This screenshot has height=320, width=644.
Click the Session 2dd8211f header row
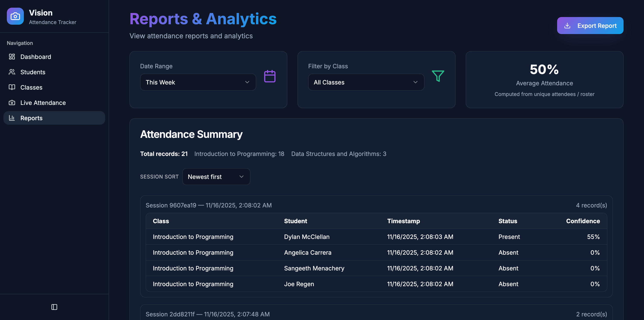click(x=207, y=314)
